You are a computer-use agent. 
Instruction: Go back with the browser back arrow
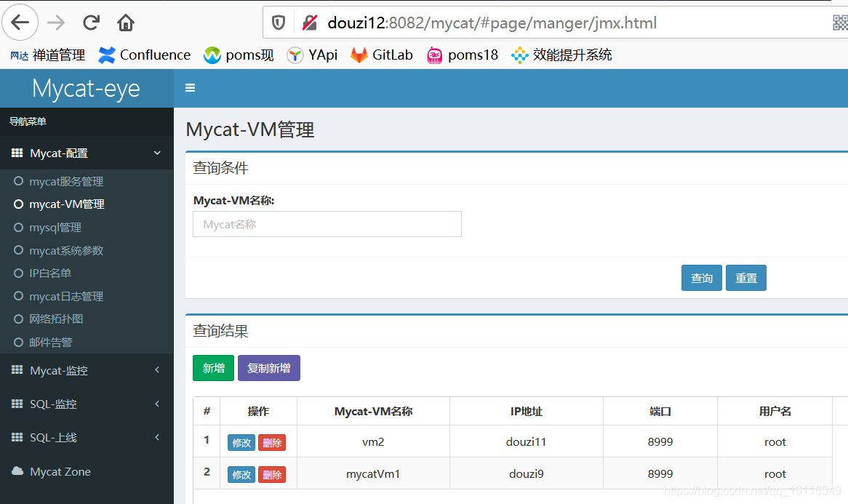click(20, 23)
